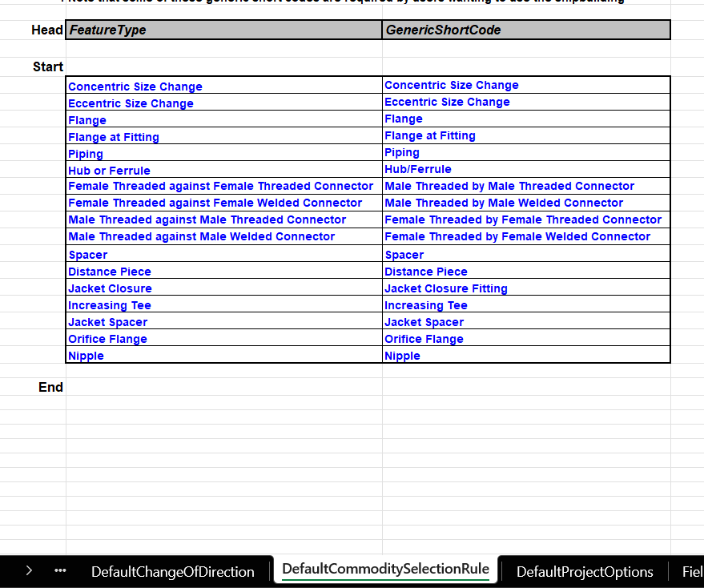Select GenericShortCode cell Flange at Fitting

click(x=526, y=135)
